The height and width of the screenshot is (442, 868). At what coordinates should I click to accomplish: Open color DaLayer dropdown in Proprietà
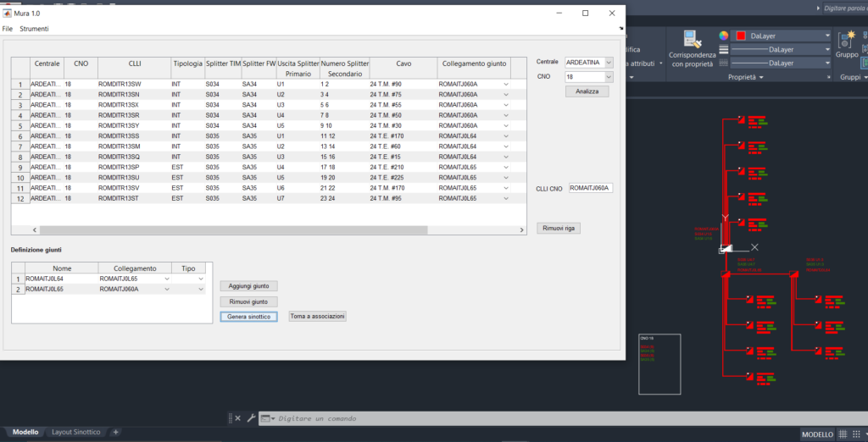click(827, 36)
